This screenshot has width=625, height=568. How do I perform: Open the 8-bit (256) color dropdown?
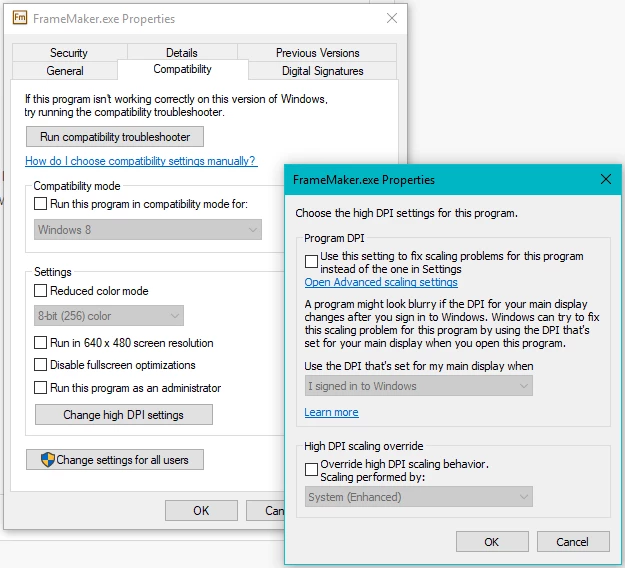click(109, 316)
